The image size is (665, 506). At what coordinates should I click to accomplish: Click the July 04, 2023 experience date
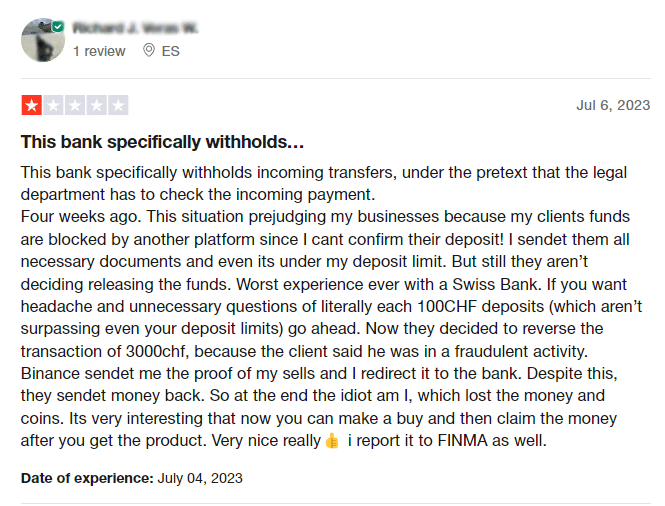(x=200, y=478)
